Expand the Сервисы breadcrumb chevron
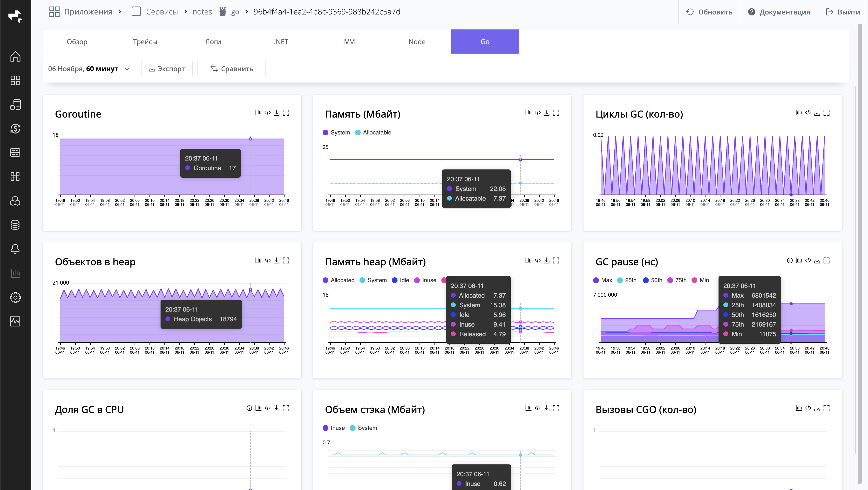 [x=185, y=12]
